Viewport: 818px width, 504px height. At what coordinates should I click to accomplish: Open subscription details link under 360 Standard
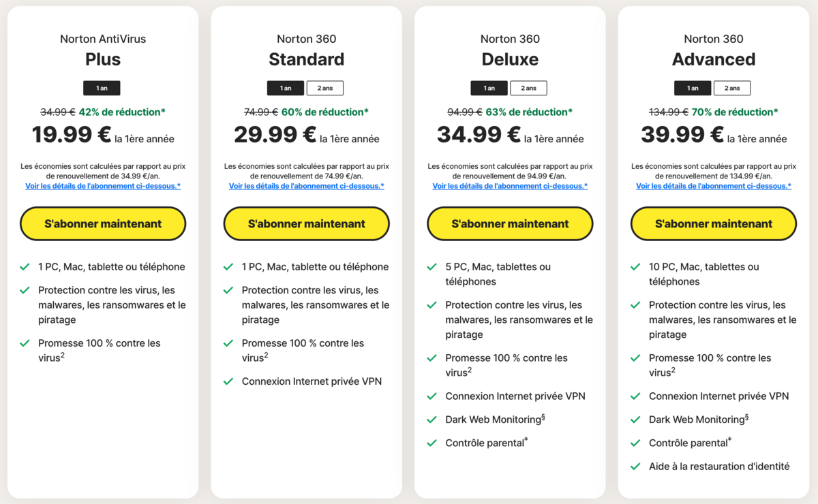tap(307, 186)
